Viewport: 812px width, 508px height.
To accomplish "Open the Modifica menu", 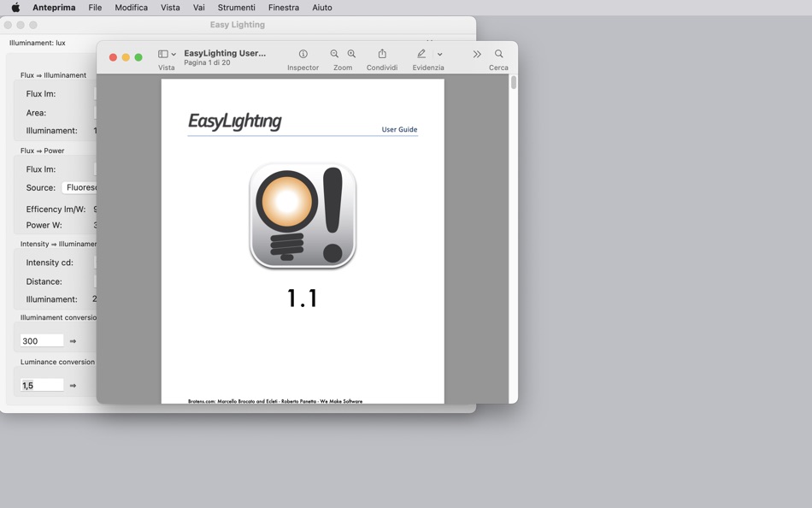I will pyautogui.click(x=131, y=7).
